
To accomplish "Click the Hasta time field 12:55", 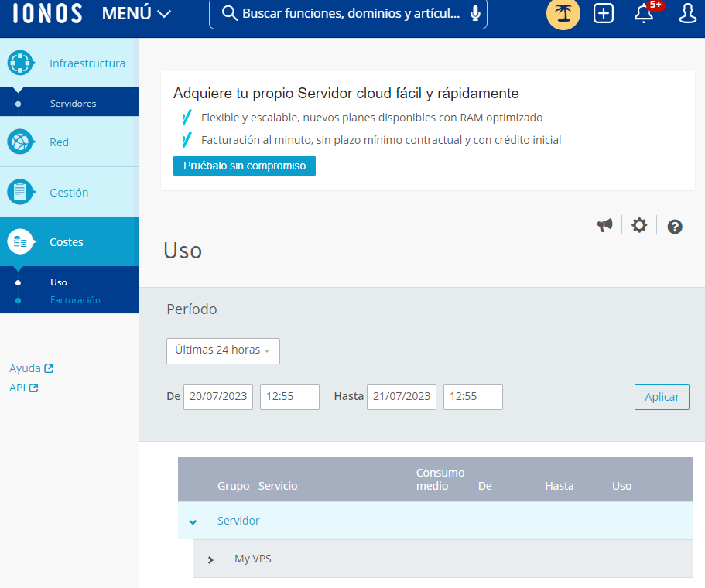I will click(x=473, y=396).
